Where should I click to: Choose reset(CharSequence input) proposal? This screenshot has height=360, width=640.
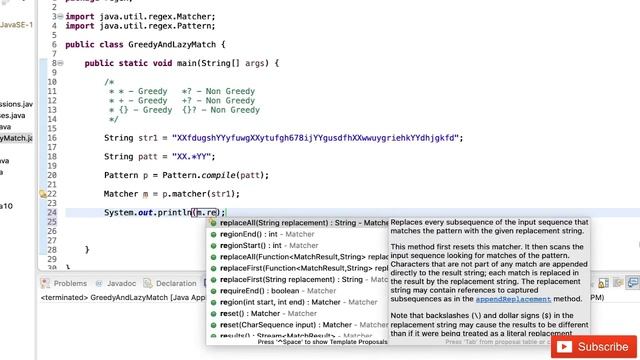click(x=298, y=325)
